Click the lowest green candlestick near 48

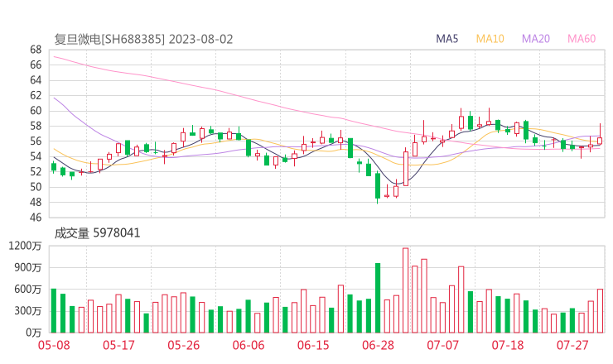(x=378, y=187)
